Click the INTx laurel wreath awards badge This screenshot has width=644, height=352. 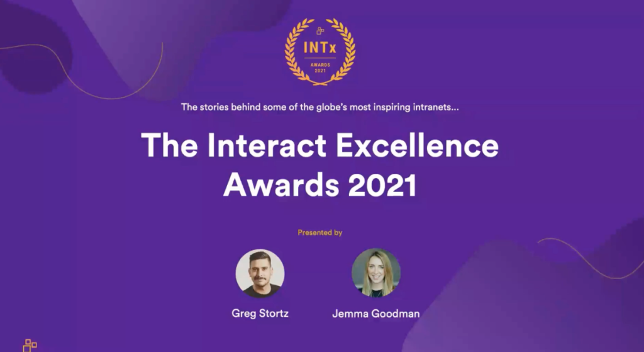320,52
